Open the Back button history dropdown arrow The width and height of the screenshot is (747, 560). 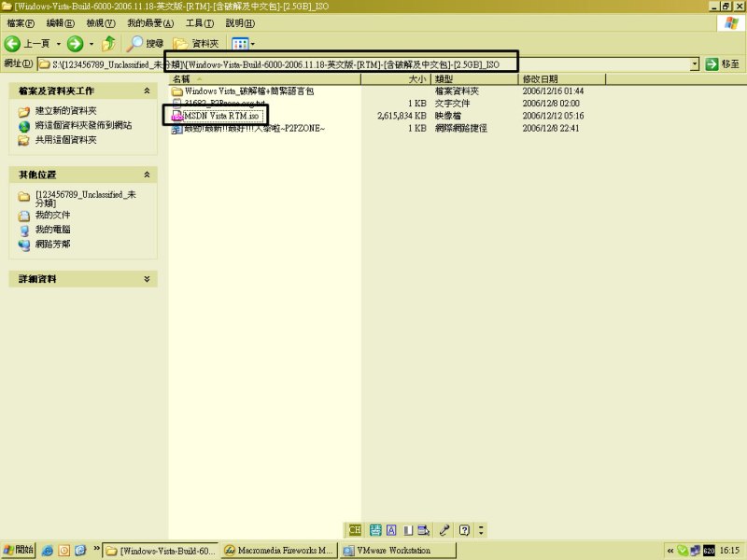[x=59, y=44]
